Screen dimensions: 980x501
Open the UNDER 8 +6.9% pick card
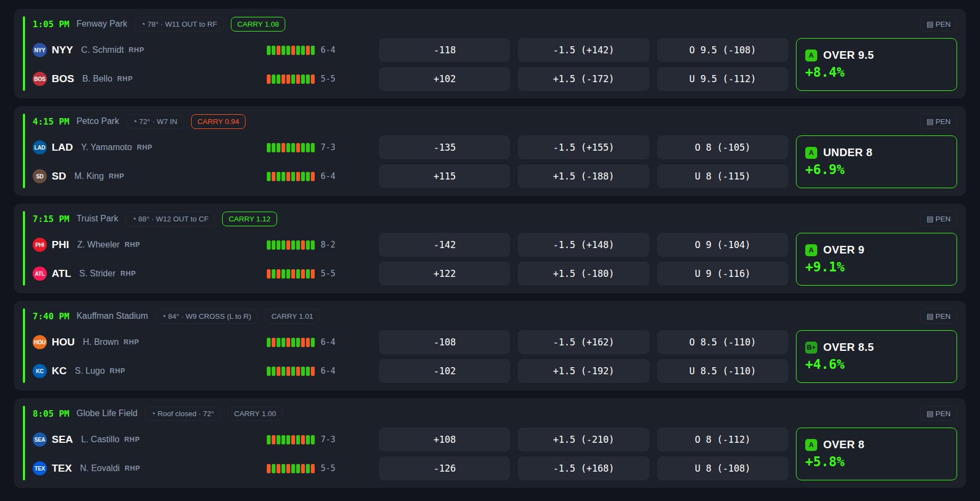[x=876, y=162]
